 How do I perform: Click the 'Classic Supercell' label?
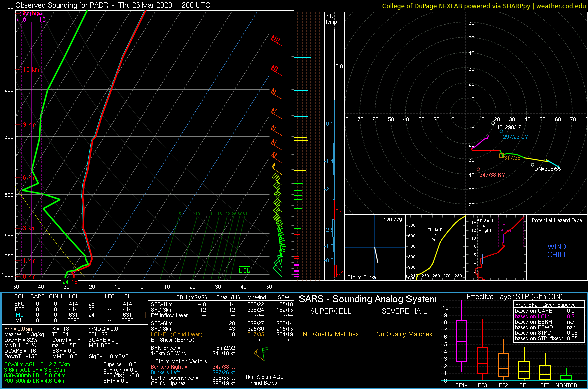point(509,228)
